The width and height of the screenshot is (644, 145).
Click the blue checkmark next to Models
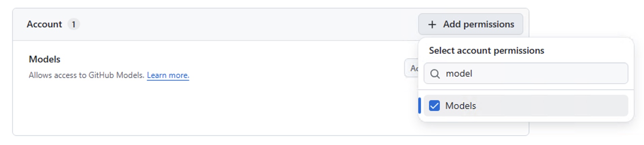click(434, 106)
